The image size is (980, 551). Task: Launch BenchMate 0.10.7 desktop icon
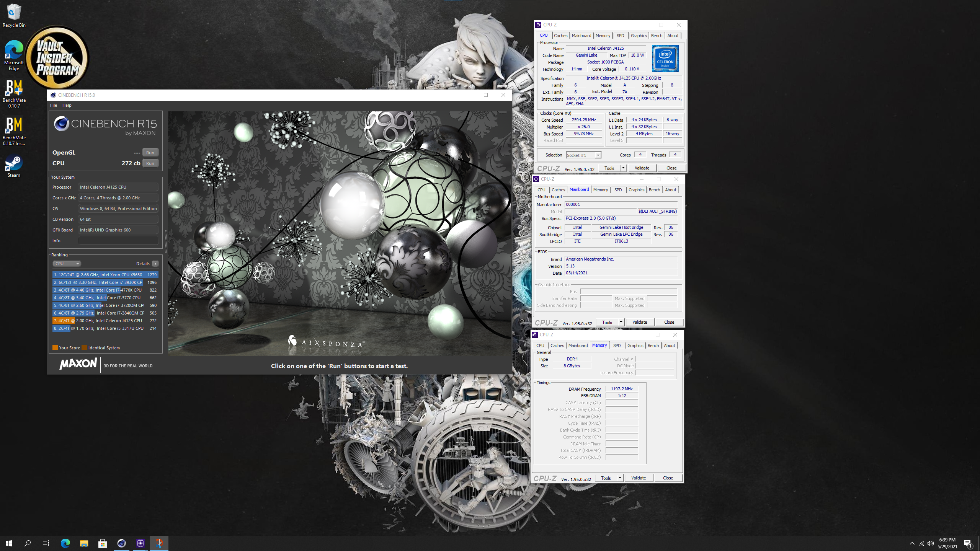pyautogui.click(x=14, y=94)
